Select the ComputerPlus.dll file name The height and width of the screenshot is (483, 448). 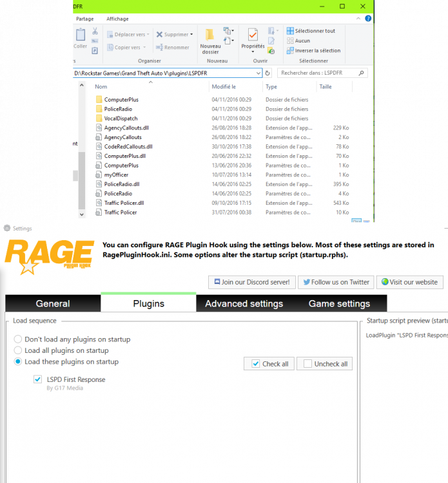(x=125, y=156)
